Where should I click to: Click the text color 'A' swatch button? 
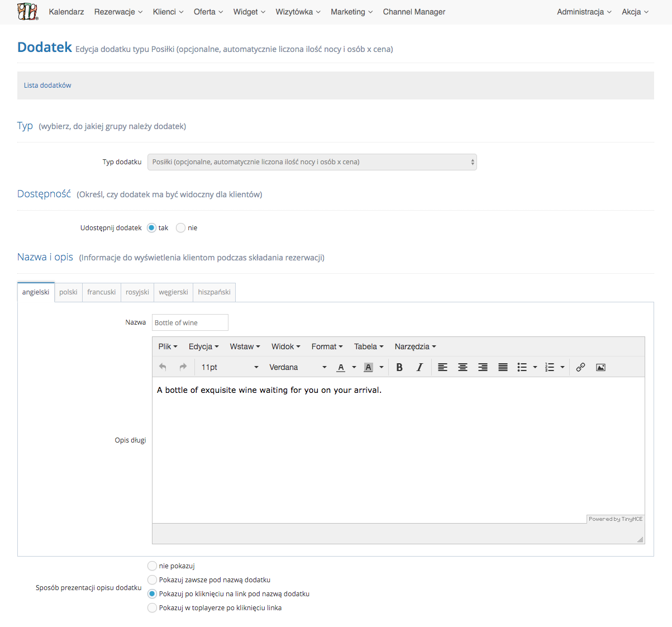tap(341, 367)
